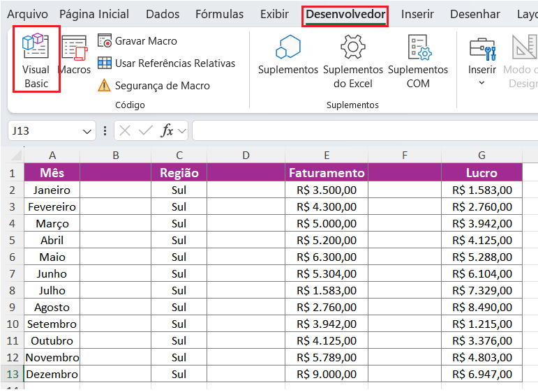Click inside the formula bar
The image size is (538, 392).
(363, 131)
